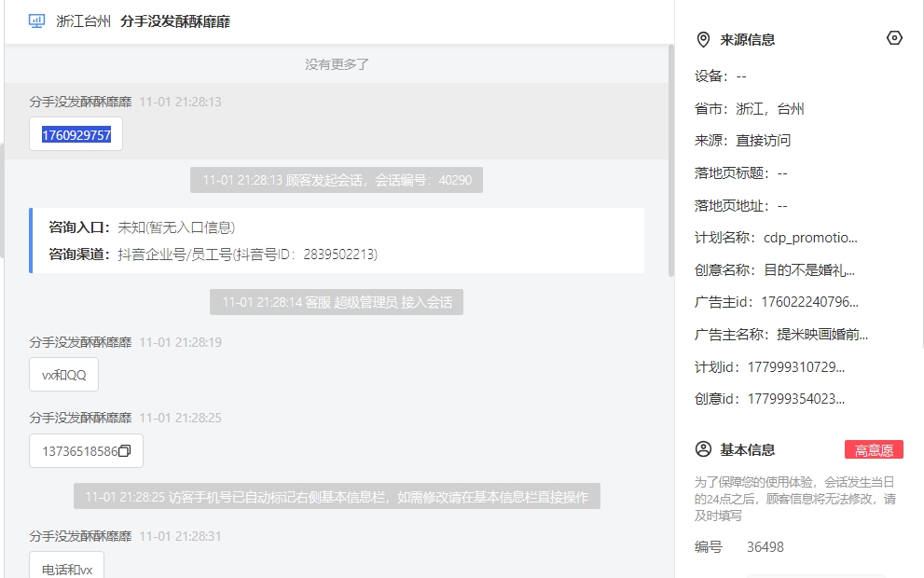924x578 pixels.
Task: Click the 计划名称 cdp_promotio... value
Action: click(x=810, y=238)
